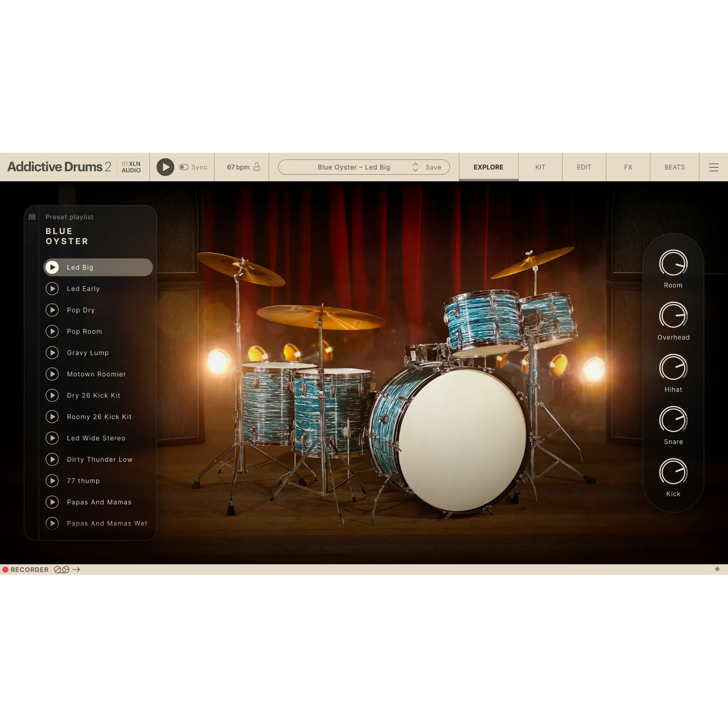Screen dimensions: 728x728
Task: Click the red recorder record button
Action: tap(5, 570)
